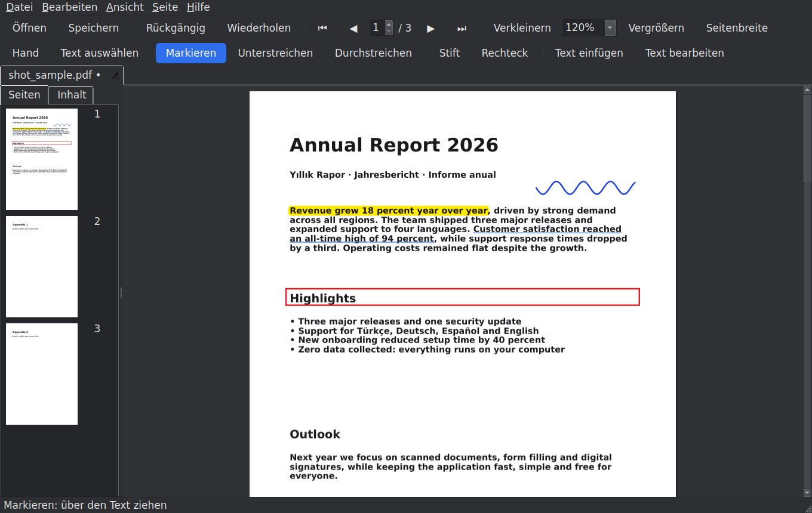The height and width of the screenshot is (513, 812).
Task: Choose the Unterstreichen tool
Action: pyautogui.click(x=275, y=53)
